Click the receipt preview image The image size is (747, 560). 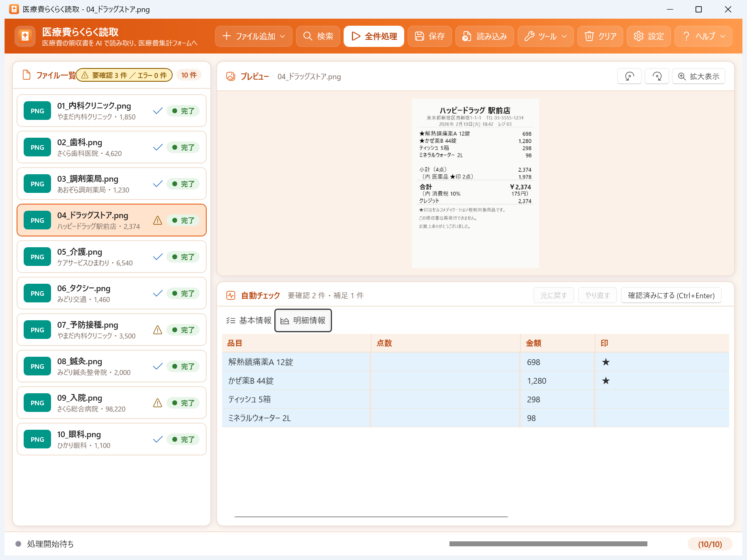[x=476, y=183]
